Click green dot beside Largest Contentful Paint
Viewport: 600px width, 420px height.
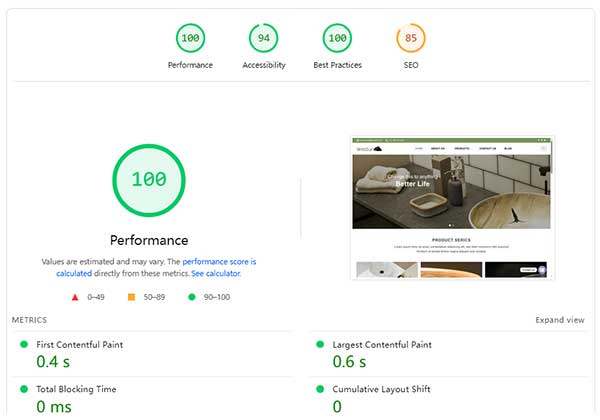318,344
